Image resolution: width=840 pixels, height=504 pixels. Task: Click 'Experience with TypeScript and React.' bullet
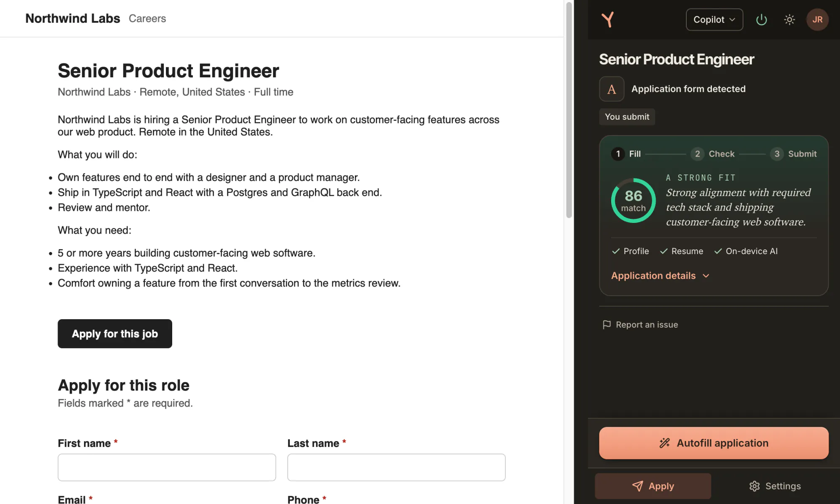[x=147, y=268]
